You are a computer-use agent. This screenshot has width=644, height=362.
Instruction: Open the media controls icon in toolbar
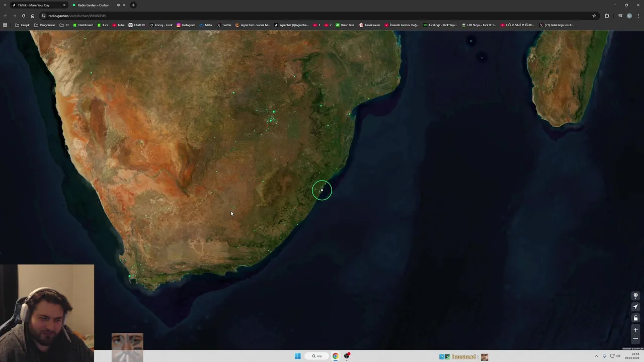[620, 16]
